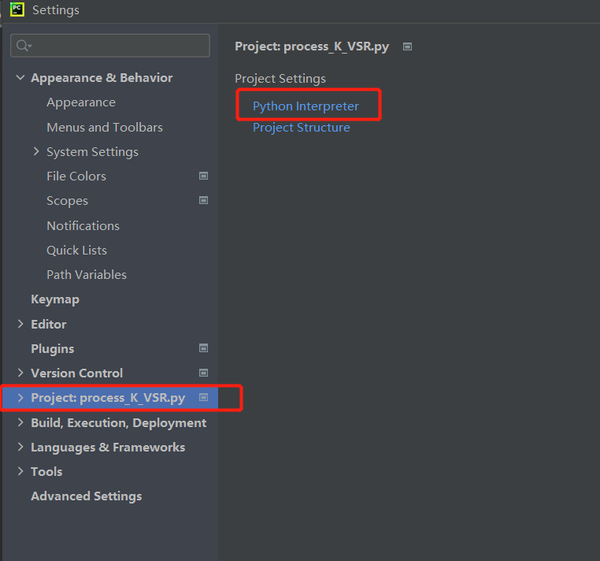This screenshot has width=600, height=561.
Task: Focus the settings search field
Action: pos(110,46)
